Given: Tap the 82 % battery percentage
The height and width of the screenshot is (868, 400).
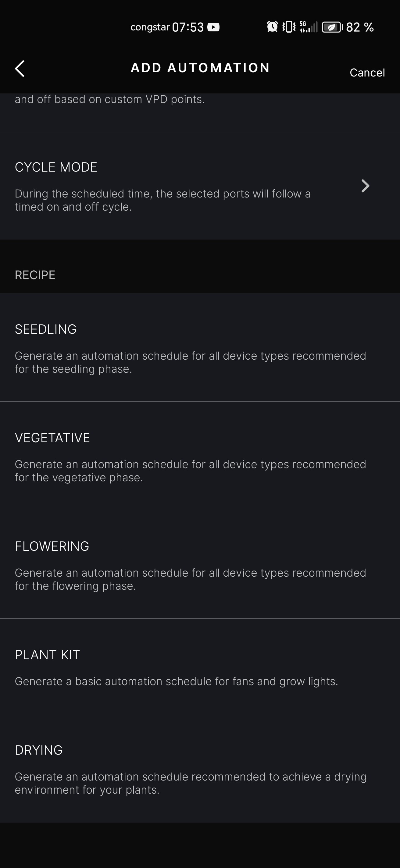Looking at the screenshot, I should [x=359, y=27].
